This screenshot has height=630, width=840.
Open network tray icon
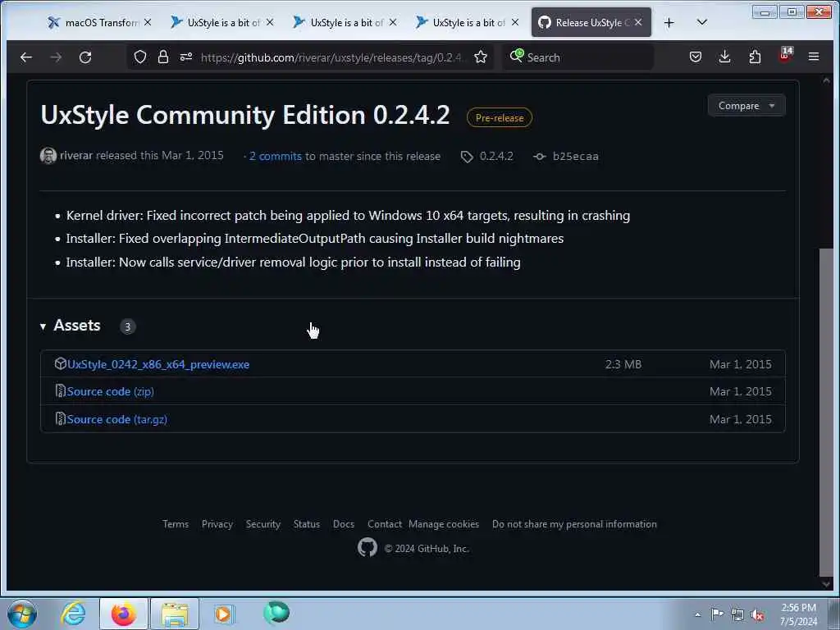(737, 615)
